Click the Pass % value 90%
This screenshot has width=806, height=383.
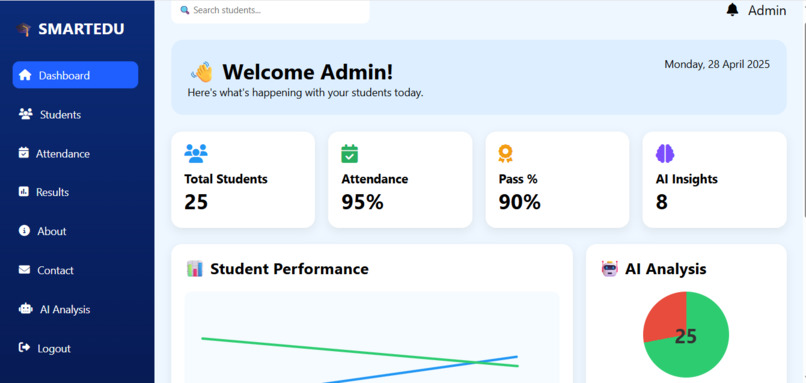click(520, 202)
